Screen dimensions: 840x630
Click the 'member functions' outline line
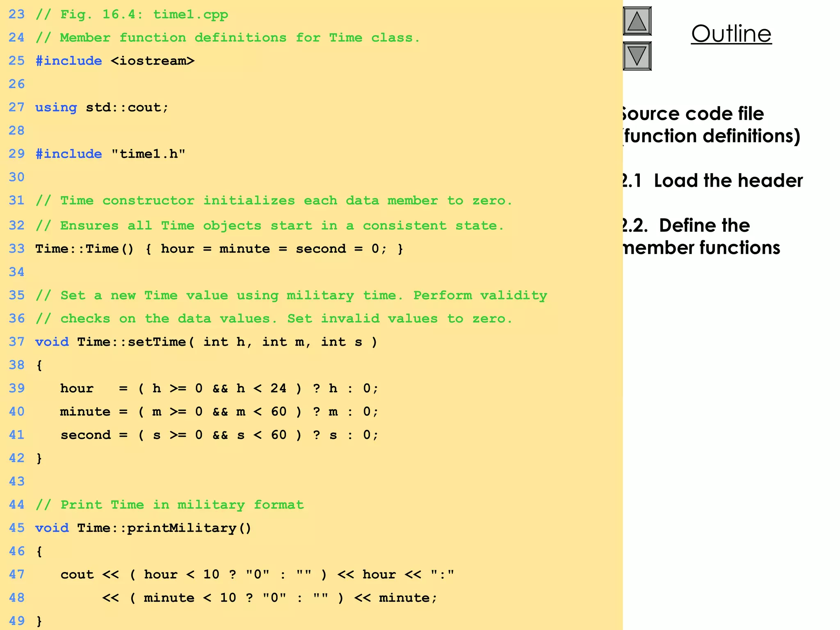(x=701, y=248)
